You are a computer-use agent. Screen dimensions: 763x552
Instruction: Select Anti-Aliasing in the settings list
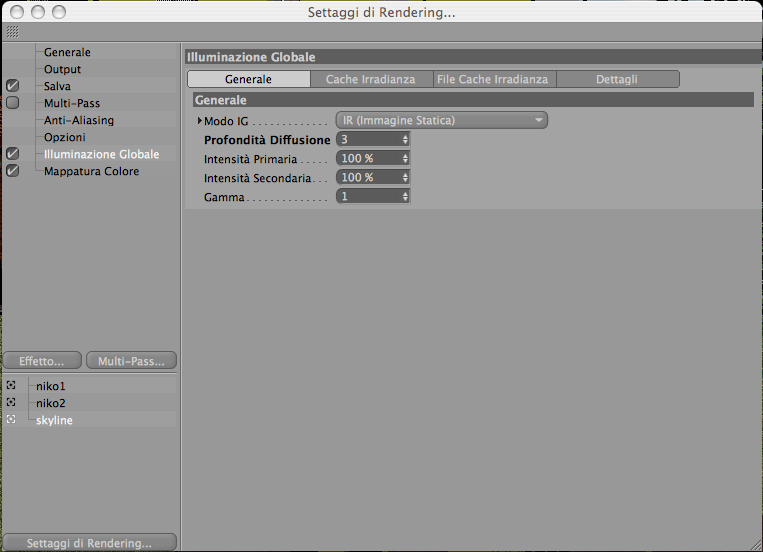79,120
